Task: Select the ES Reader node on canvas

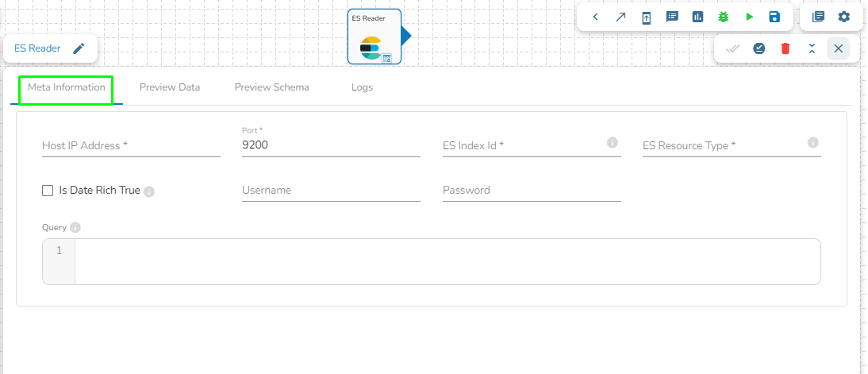Action: (x=374, y=37)
